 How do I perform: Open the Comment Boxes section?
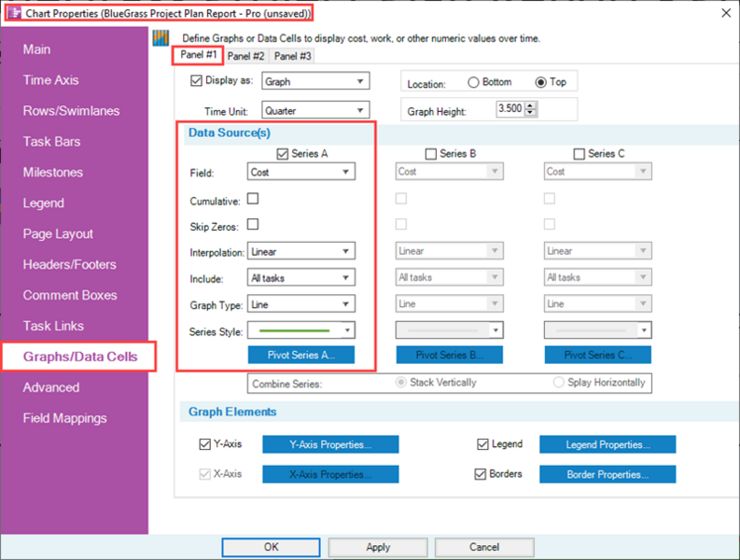[x=70, y=295]
